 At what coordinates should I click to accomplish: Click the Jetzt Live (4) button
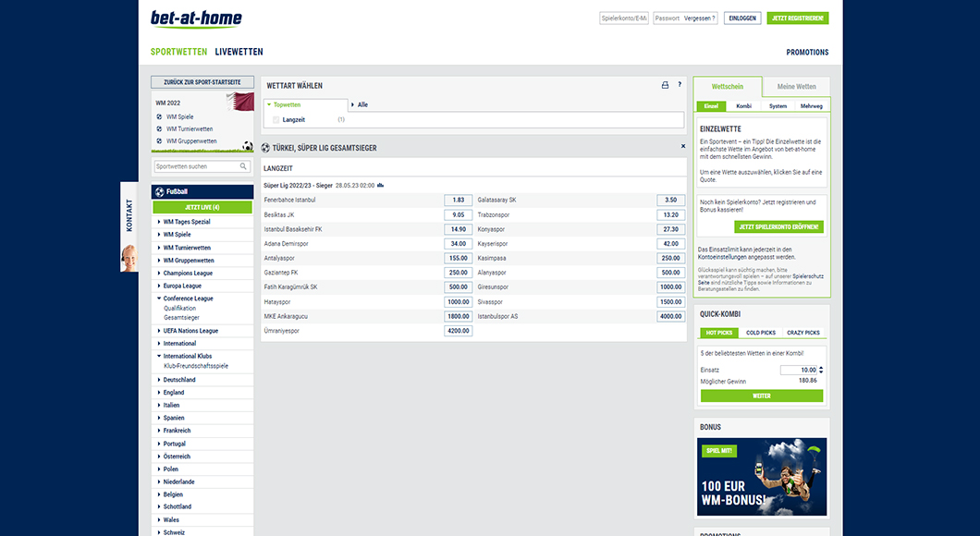[202, 207]
